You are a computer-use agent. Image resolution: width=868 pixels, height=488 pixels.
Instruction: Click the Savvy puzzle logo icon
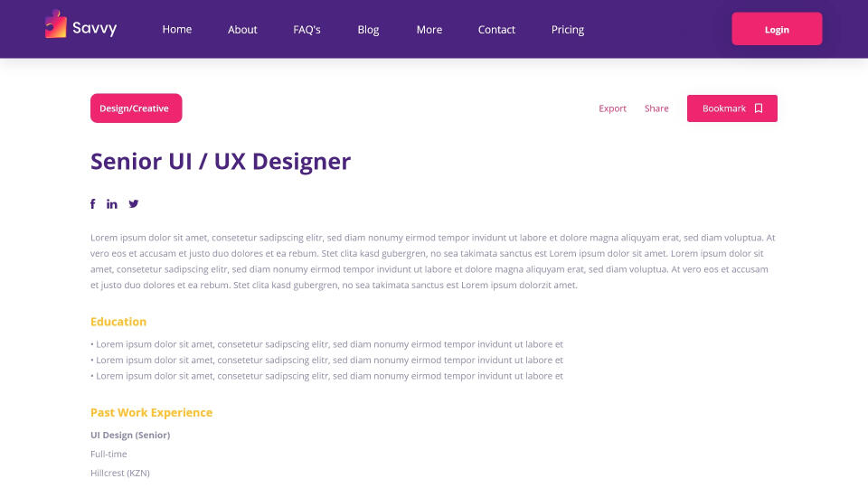(56, 24)
